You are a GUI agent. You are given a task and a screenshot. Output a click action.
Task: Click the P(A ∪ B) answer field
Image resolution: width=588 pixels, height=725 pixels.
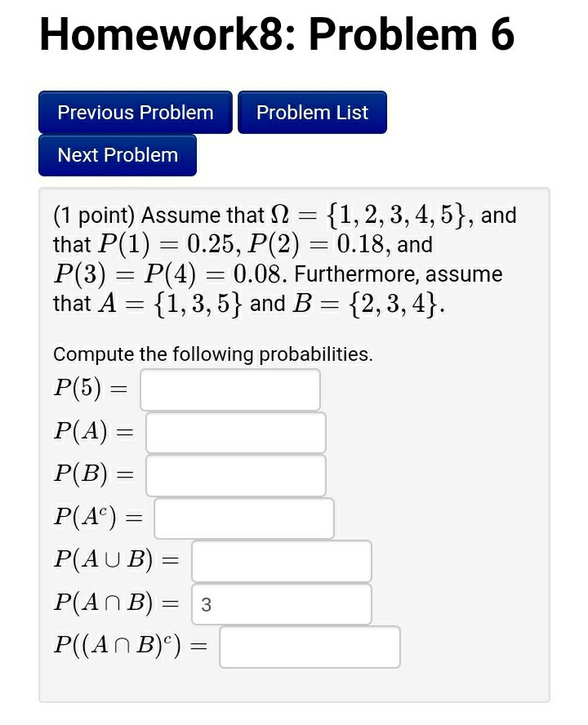point(281,561)
